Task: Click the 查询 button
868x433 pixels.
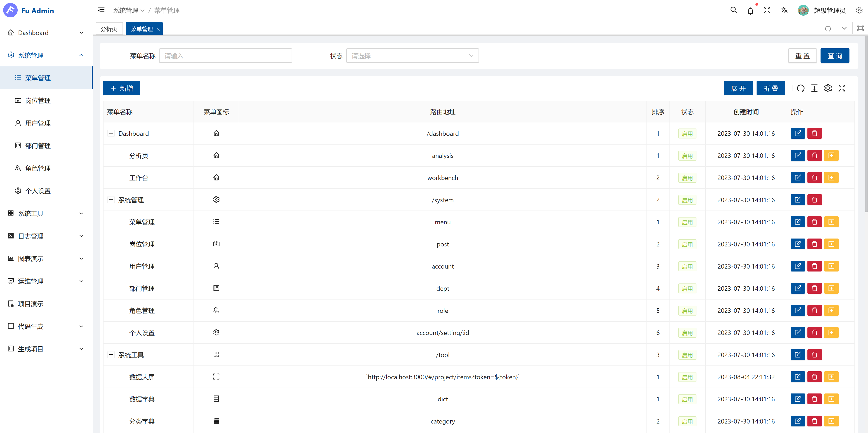Action: pyautogui.click(x=834, y=56)
